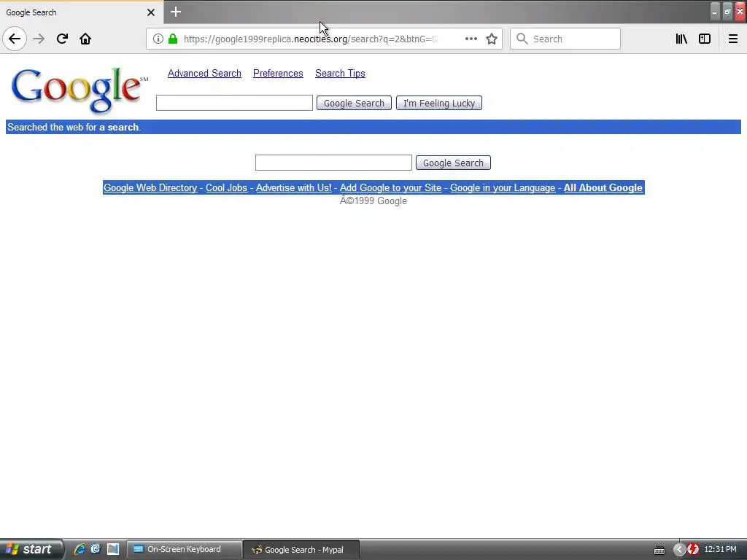This screenshot has width=747, height=560.
Task: Visit the Google Web Directory link
Action: point(150,187)
